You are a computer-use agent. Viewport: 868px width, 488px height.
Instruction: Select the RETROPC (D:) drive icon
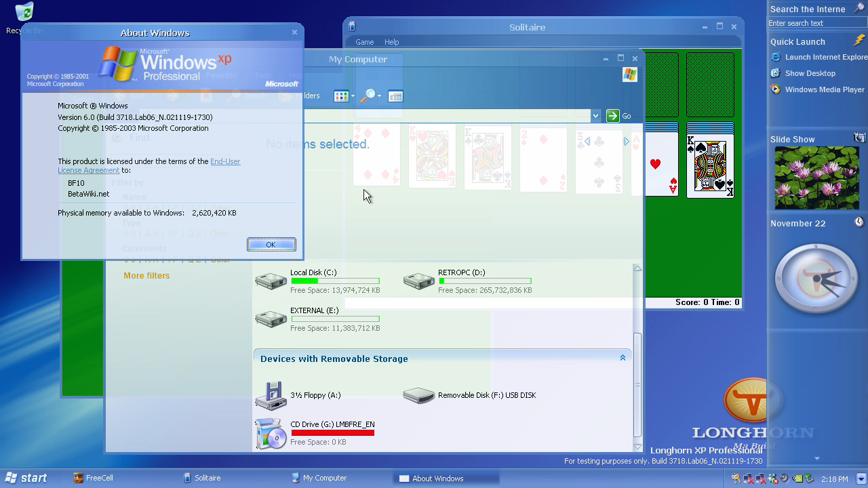[x=418, y=281]
